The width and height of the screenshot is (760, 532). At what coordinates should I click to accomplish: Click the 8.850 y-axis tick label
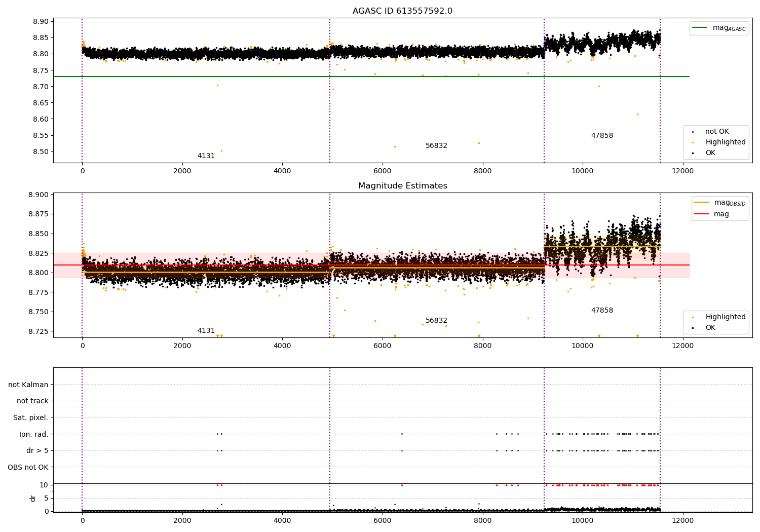click(x=39, y=234)
